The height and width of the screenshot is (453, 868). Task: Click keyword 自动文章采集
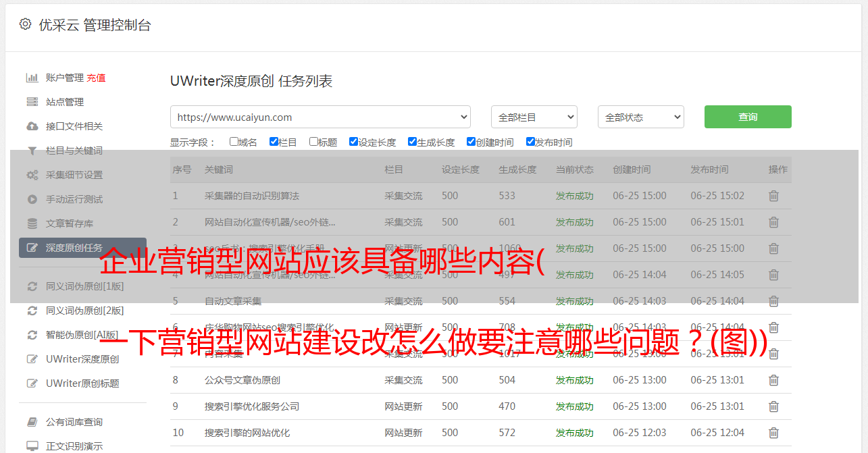click(x=233, y=301)
